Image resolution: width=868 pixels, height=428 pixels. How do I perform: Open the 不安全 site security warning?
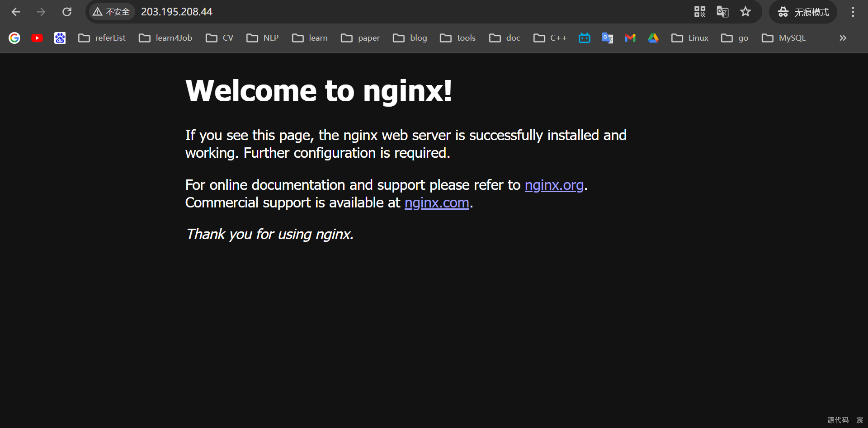pyautogui.click(x=111, y=12)
